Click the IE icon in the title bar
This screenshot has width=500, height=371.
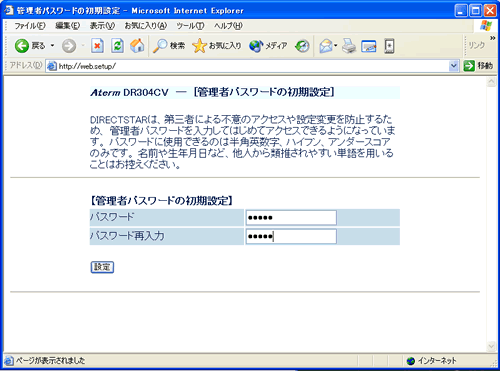point(9,10)
